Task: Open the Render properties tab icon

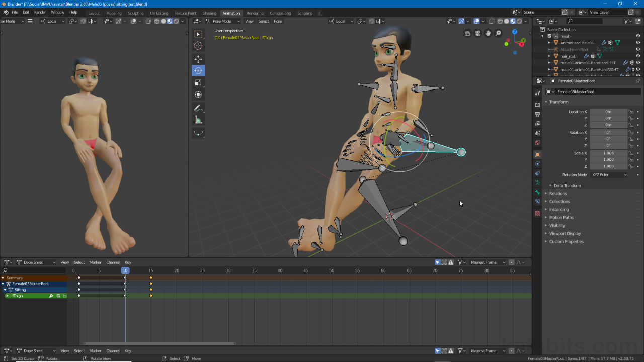Action: (537, 105)
